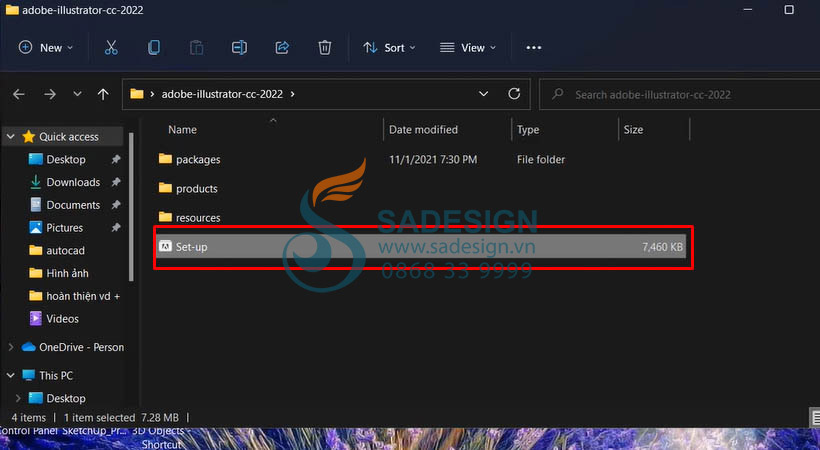This screenshot has height=450, width=820.
Task: Select Downloads in Quick access
Action: pyautogui.click(x=73, y=182)
